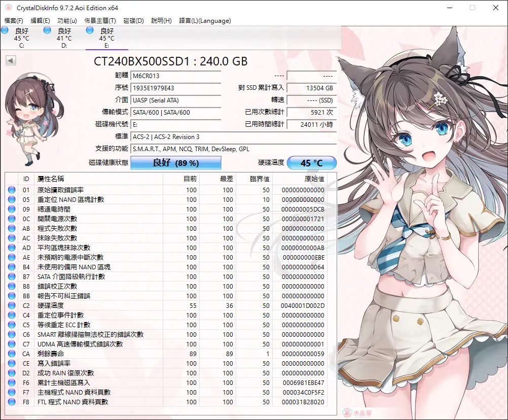Click status orb of B8 錯誤校正次數 row
Image resolution: width=508 pixels, height=420 pixels.
pos(12,286)
